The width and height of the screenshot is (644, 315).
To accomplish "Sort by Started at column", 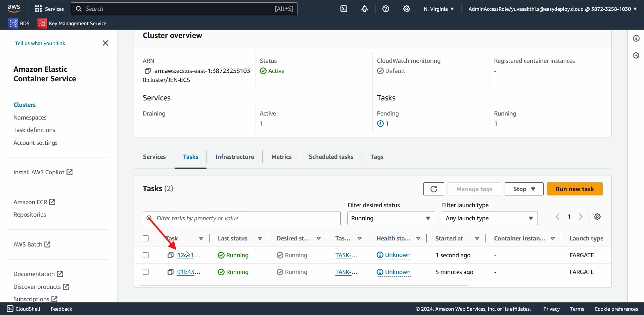I will click(x=477, y=238).
